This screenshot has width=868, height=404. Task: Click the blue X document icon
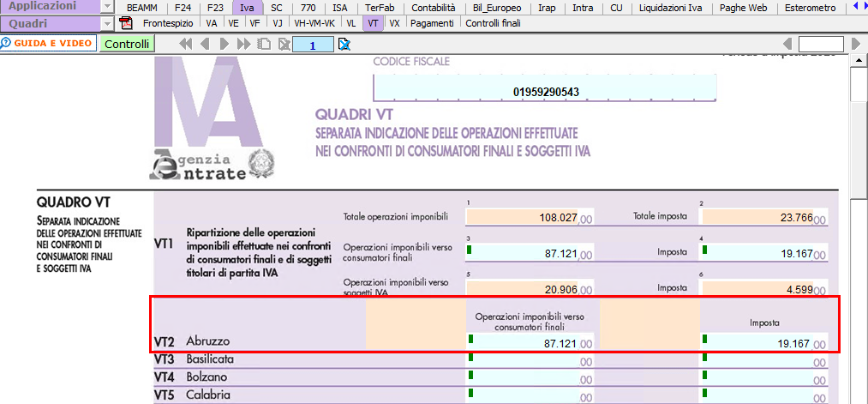pyautogui.click(x=344, y=45)
